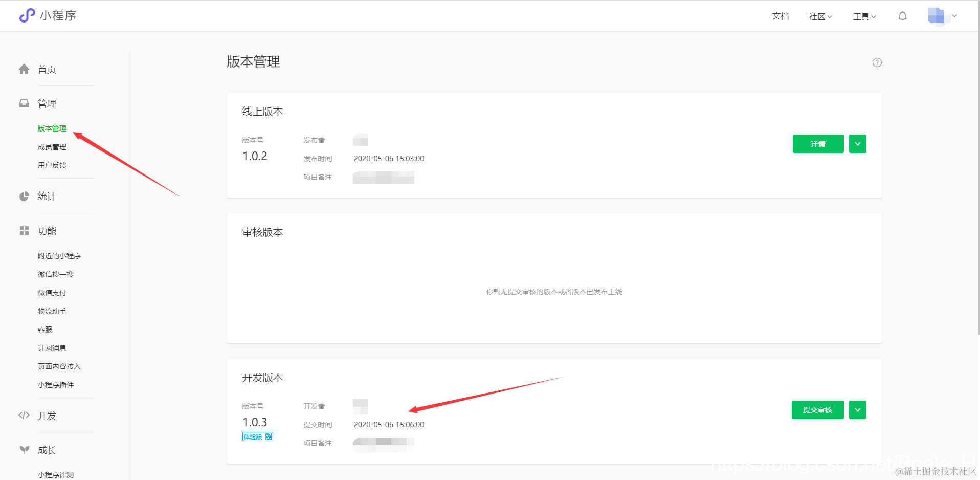Open 物流助手 menu item

click(x=52, y=311)
